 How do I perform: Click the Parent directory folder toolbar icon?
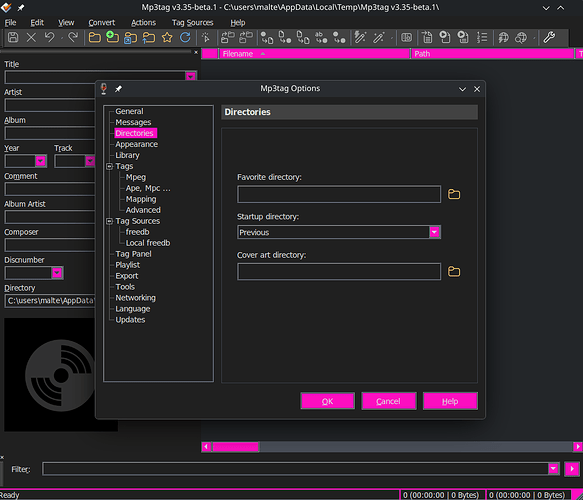click(149, 38)
